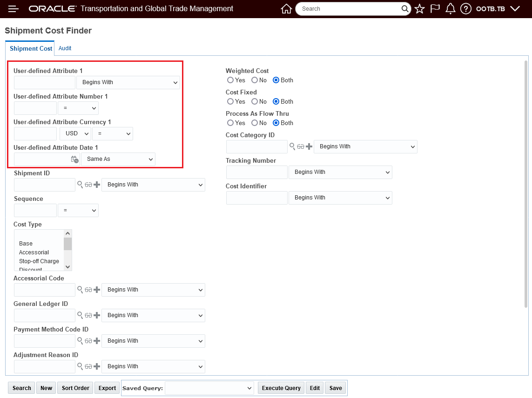Select No for Cost Fixed
The height and width of the screenshot is (398, 532).
pyautogui.click(x=255, y=102)
